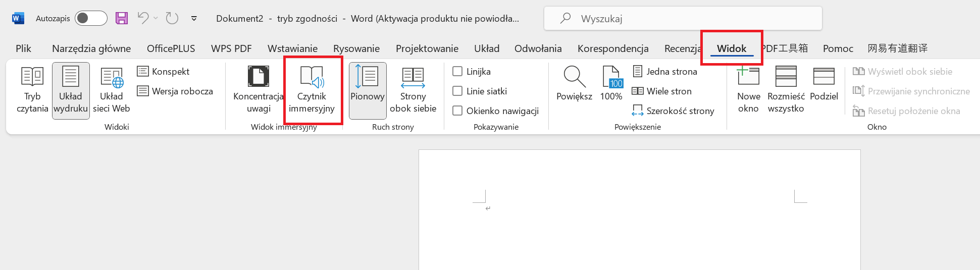Enable the Okienko nawigacji checkbox
The height and width of the screenshot is (270, 980).
tap(457, 111)
